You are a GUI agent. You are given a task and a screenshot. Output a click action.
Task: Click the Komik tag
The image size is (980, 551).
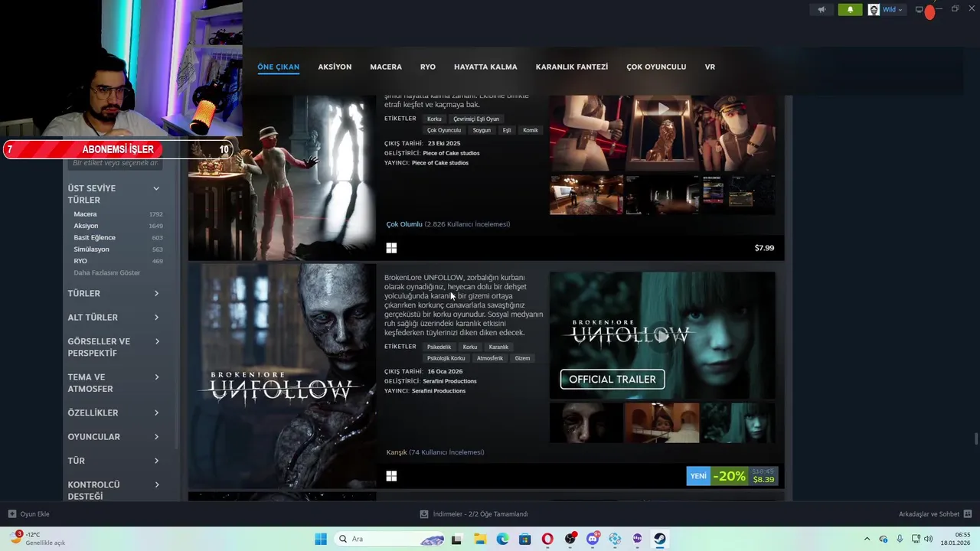click(531, 130)
